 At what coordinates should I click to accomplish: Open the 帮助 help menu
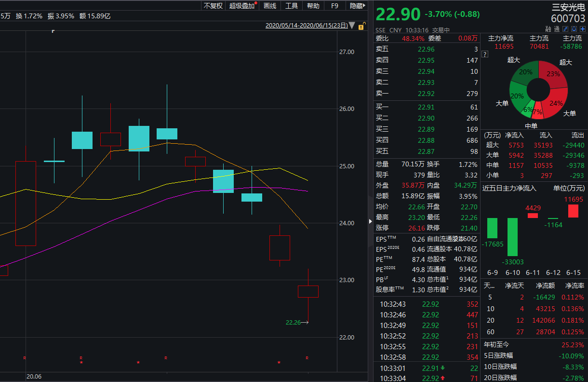(313, 6)
